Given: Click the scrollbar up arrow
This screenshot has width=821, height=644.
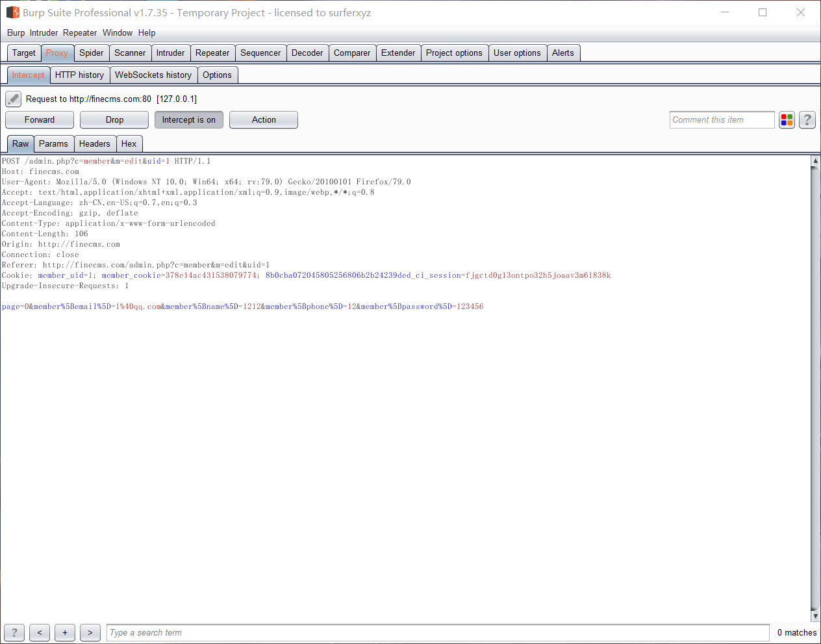Looking at the screenshot, I should pyautogui.click(x=816, y=160).
